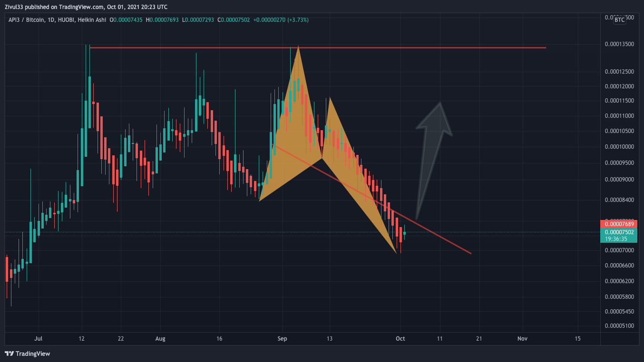The height and width of the screenshot is (362, 644).
Task: Click the Sep date label on time axis
Action: point(283,339)
